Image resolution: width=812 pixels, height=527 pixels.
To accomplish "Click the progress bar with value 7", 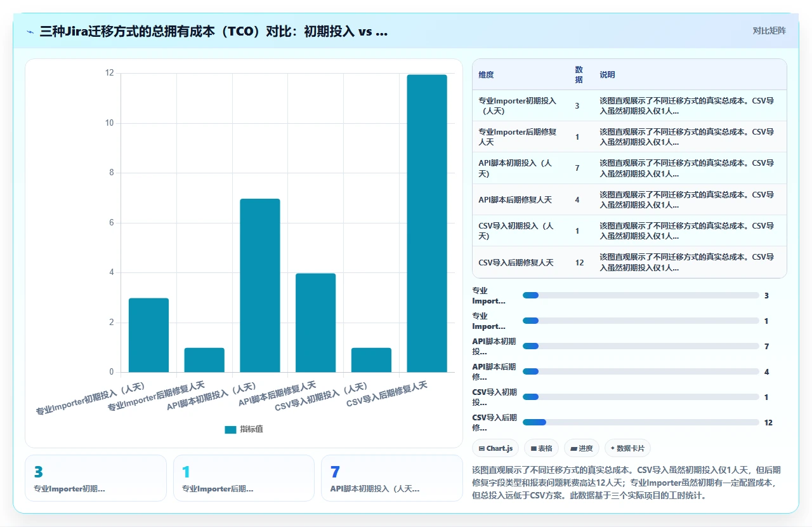I will (641, 346).
